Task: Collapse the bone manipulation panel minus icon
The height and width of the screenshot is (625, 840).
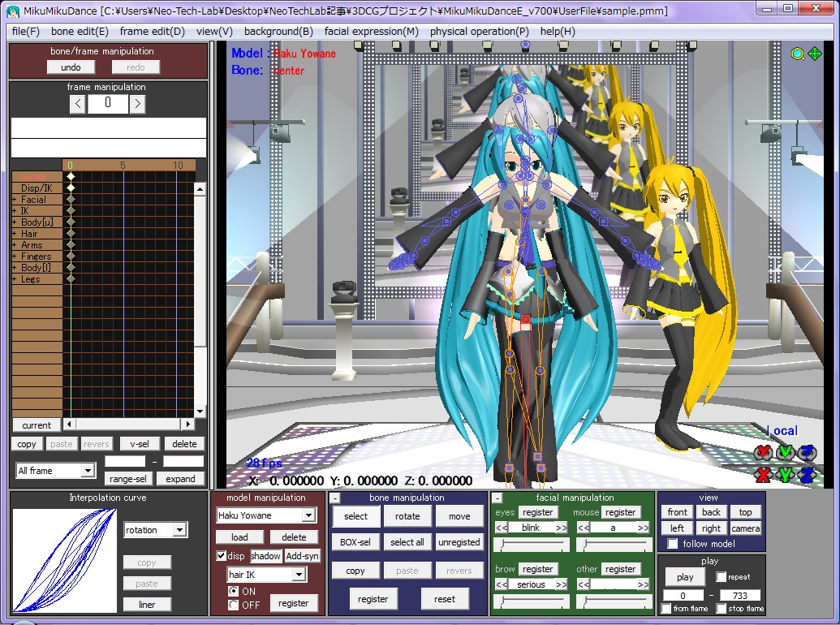Action: pos(335,498)
